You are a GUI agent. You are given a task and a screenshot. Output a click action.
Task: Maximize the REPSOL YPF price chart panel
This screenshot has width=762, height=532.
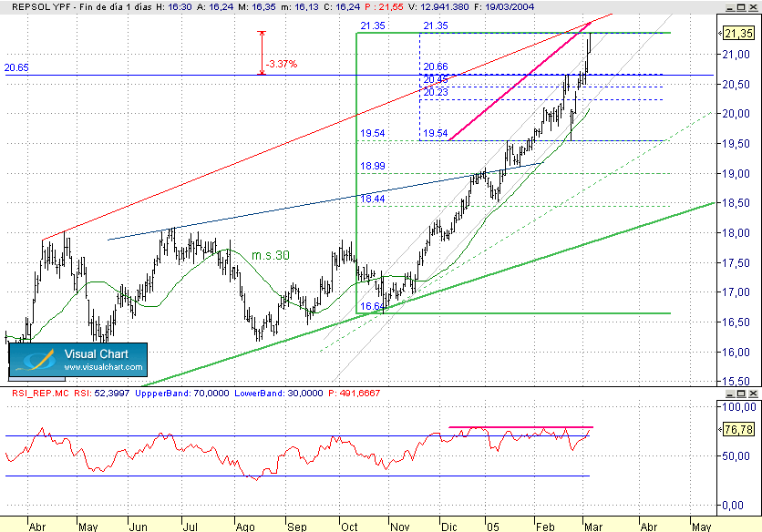point(741,7)
